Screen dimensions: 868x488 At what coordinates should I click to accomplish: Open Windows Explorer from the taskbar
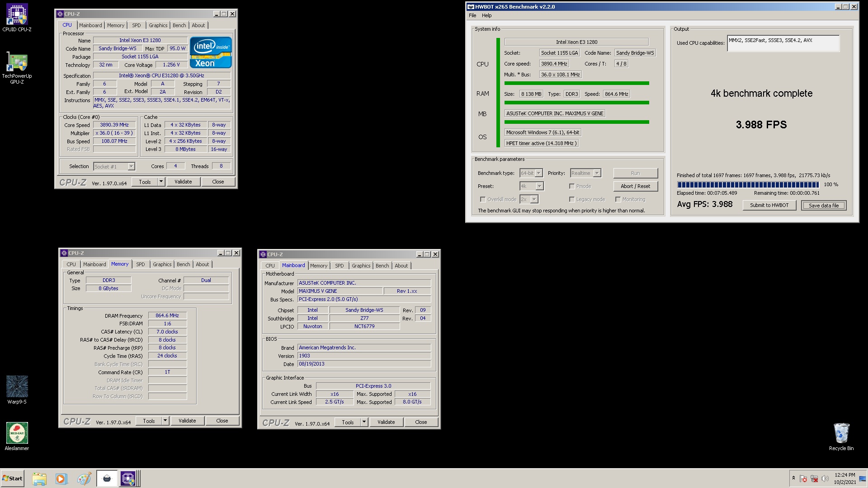[x=39, y=479]
